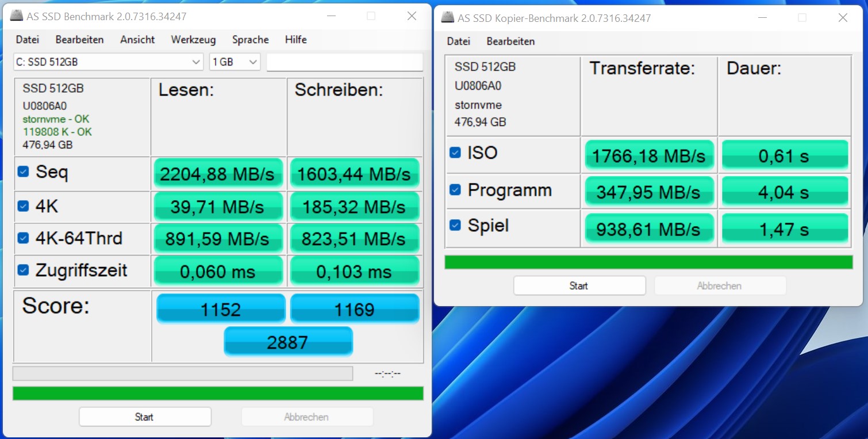Open Bearbeiten menu in Kopier-Benchmark window
Screen dimensions: 868x439
(510, 41)
